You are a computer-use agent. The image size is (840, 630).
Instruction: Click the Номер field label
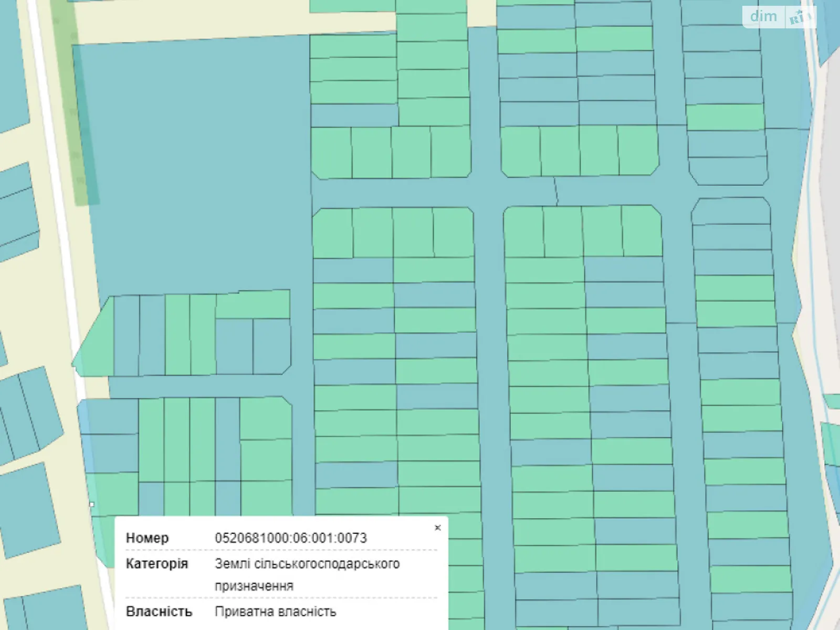[x=147, y=538]
